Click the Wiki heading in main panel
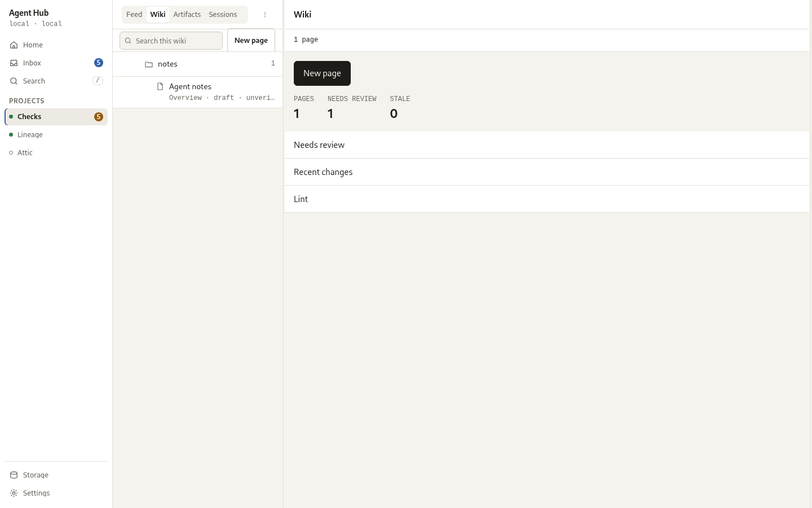 click(302, 15)
